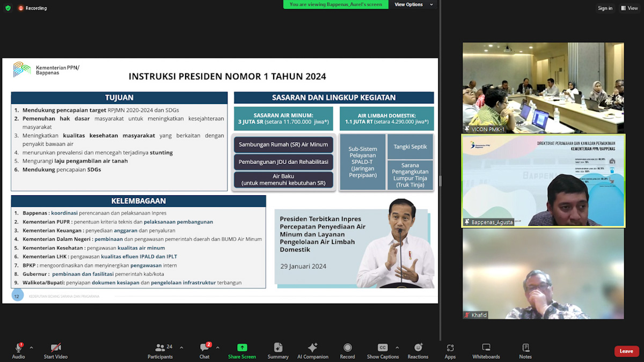644x362 pixels.
Task: Open the meeting Summary tool
Action: pyautogui.click(x=278, y=348)
